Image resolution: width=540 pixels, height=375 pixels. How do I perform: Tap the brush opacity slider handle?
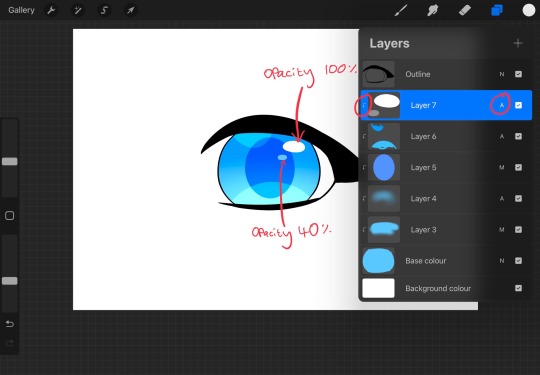click(x=10, y=281)
